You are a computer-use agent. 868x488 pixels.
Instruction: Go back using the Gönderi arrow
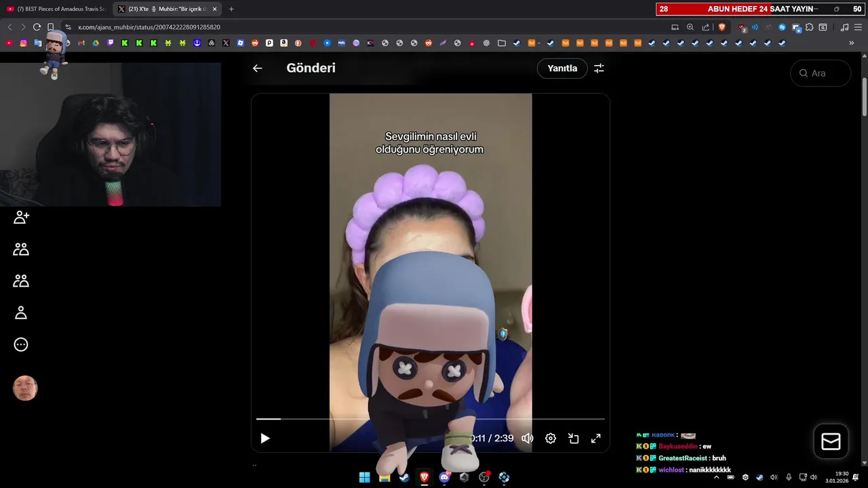click(x=257, y=68)
